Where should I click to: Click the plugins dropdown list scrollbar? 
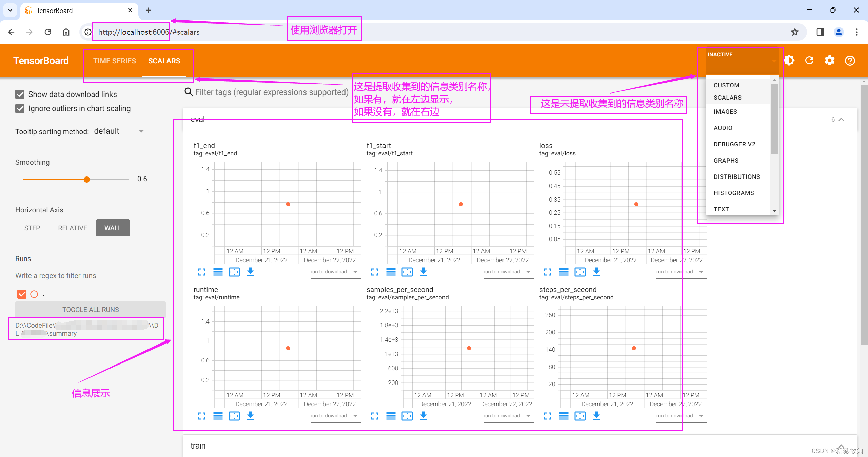(774, 119)
